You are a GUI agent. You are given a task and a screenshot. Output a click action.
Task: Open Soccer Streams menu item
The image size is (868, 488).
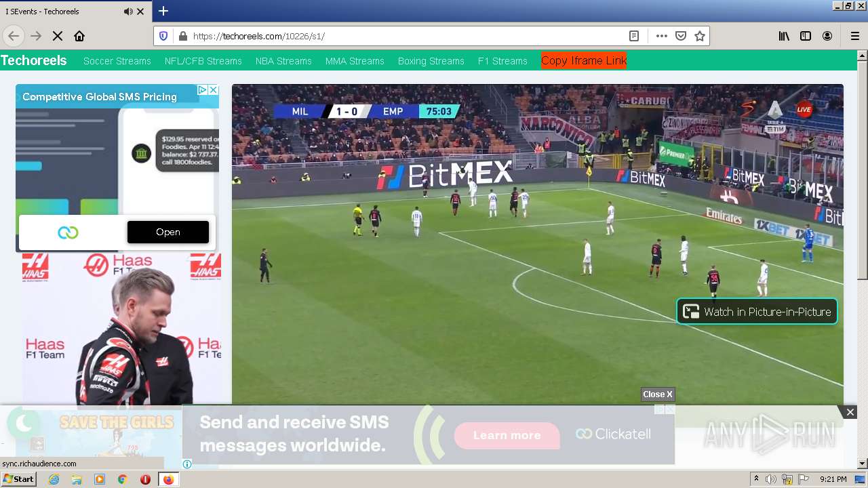117,61
